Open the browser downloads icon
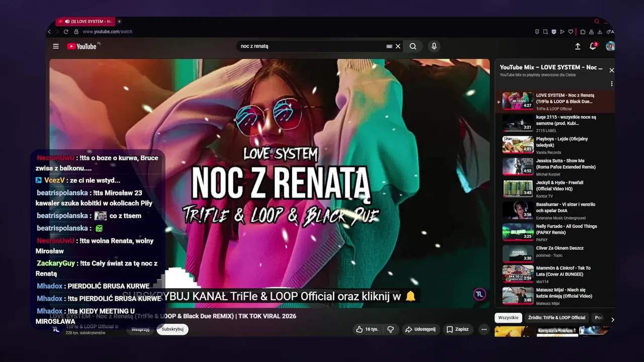Image resolution: width=644 pixels, height=362 pixels. tap(600, 32)
